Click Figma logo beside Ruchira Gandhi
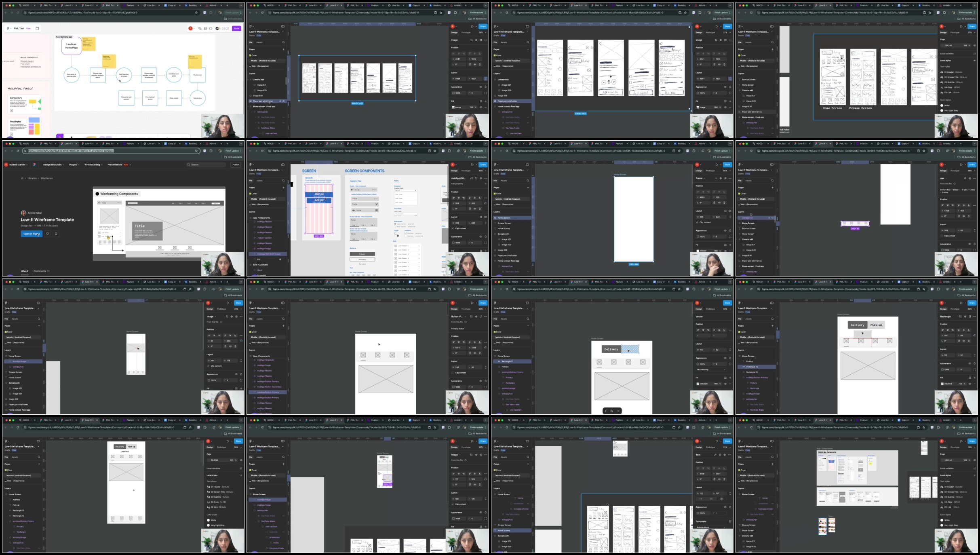980x555 pixels. pos(34,165)
